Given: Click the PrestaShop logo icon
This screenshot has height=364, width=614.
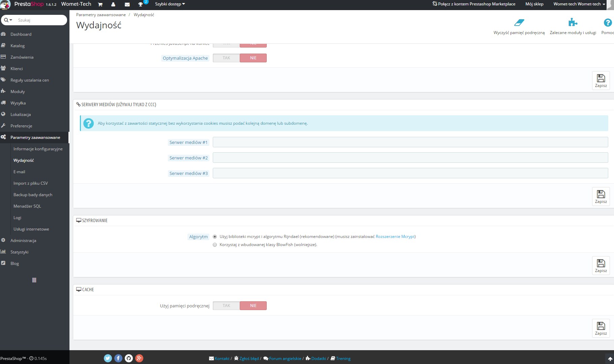Looking at the screenshot, I should pos(5,4).
